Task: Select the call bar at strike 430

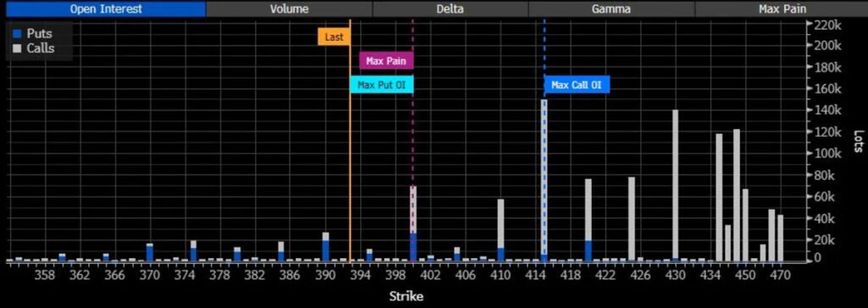Action: tap(676, 185)
